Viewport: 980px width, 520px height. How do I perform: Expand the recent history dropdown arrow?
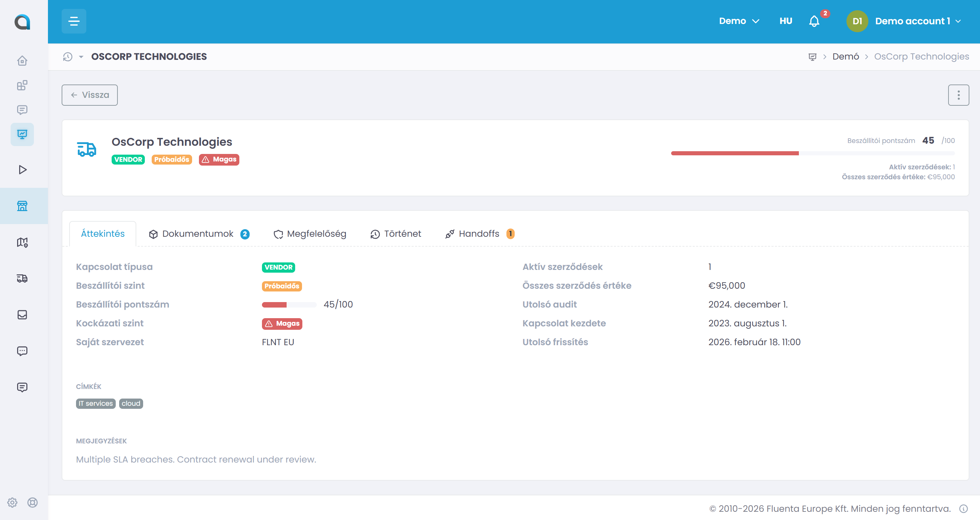81,57
